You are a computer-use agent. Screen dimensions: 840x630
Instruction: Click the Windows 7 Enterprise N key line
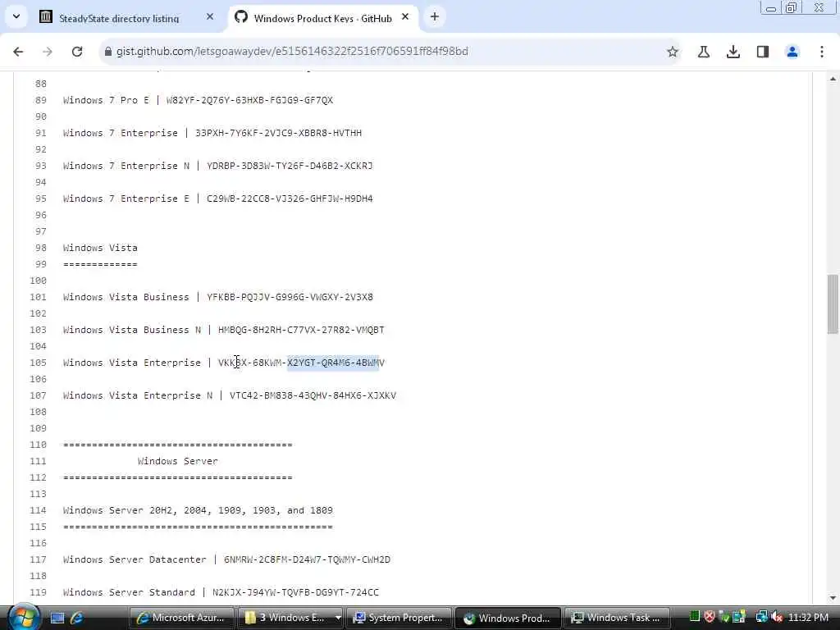[217, 166]
